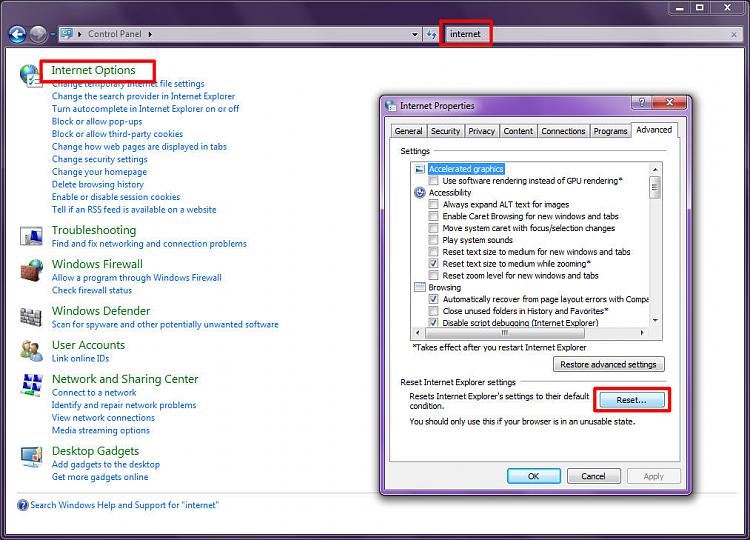Click the settings list scroll down arrow

tap(655, 320)
